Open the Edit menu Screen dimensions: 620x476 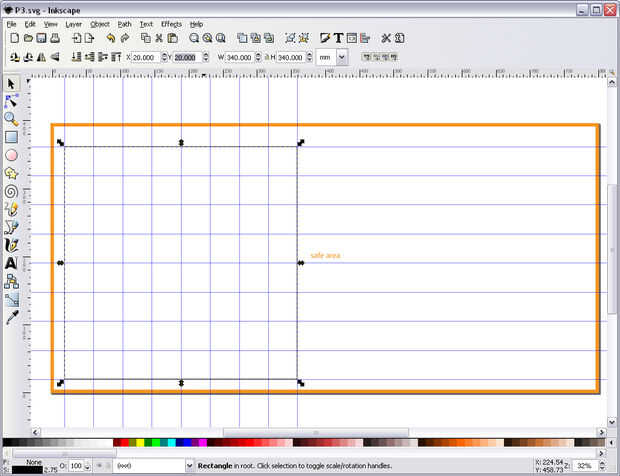pyautogui.click(x=30, y=24)
